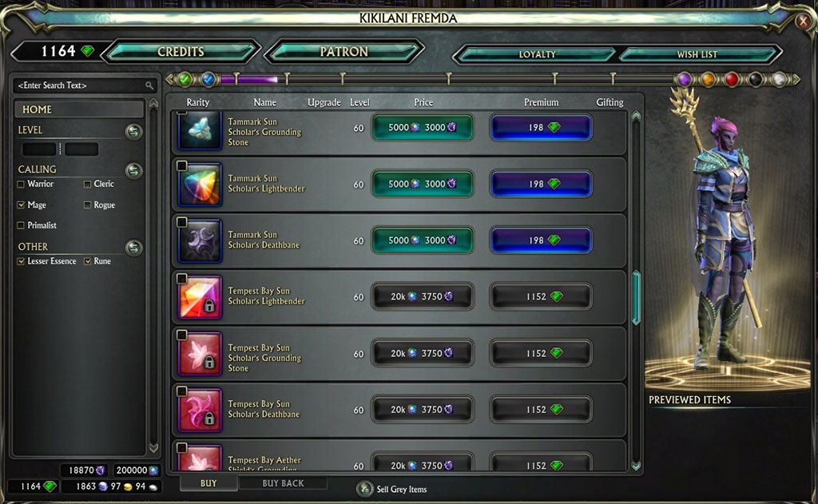Image resolution: width=818 pixels, height=504 pixels.
Task: Click the red gem on the loyalty progress bar
Action: (732, 79)
